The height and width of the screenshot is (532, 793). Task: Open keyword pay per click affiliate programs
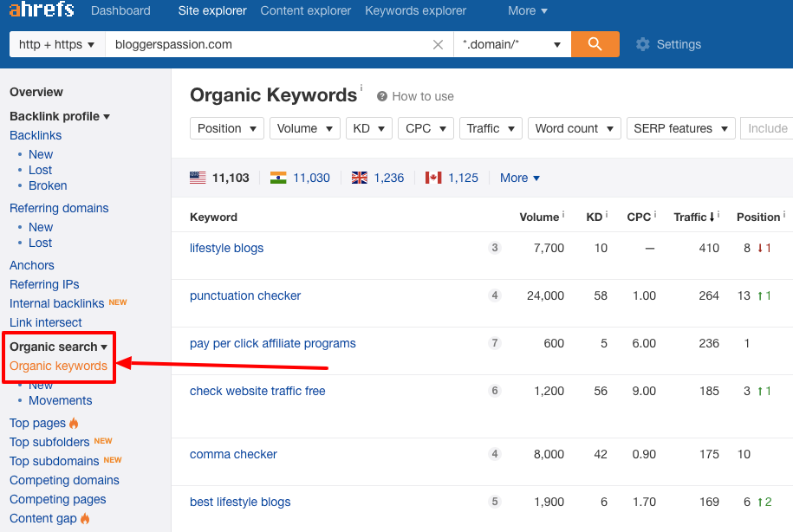pos(273,343)
